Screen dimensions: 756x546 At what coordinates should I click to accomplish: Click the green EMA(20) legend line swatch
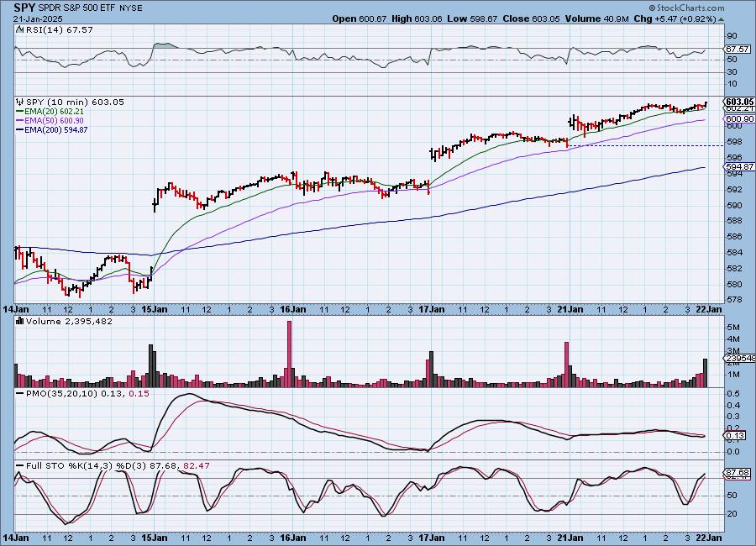(x=20, y=112)
